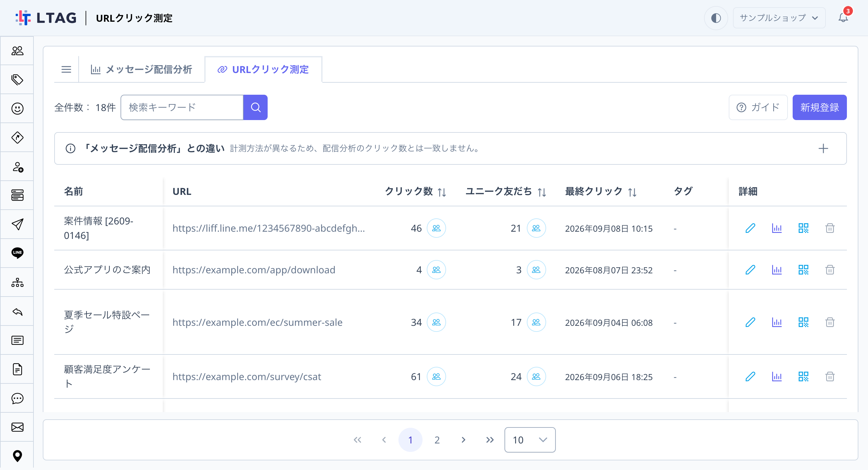Open the ガイド help button
The width and height of the screenshot is (868, 470).
[758, 107]
